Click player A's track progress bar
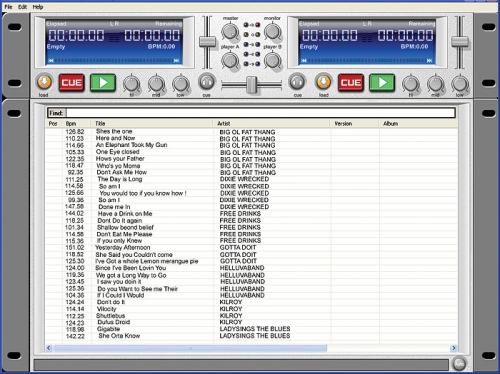This screenshot has height=374, width=500. (x=114, y=61)
